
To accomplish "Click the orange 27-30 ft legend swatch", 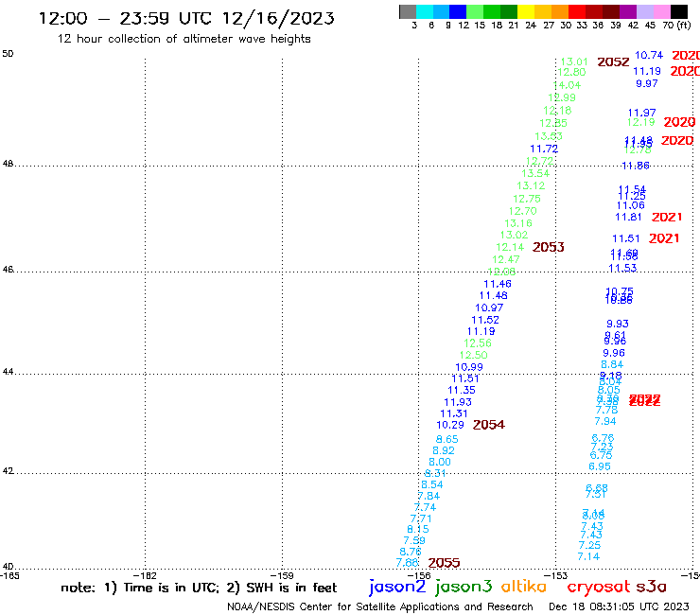I will (x=559, y=11).
